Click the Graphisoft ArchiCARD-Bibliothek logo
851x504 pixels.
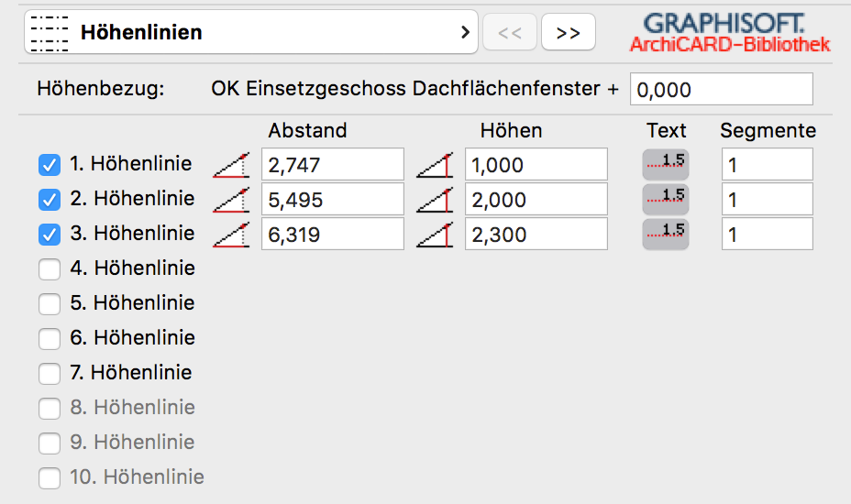(x=729, y=33)
